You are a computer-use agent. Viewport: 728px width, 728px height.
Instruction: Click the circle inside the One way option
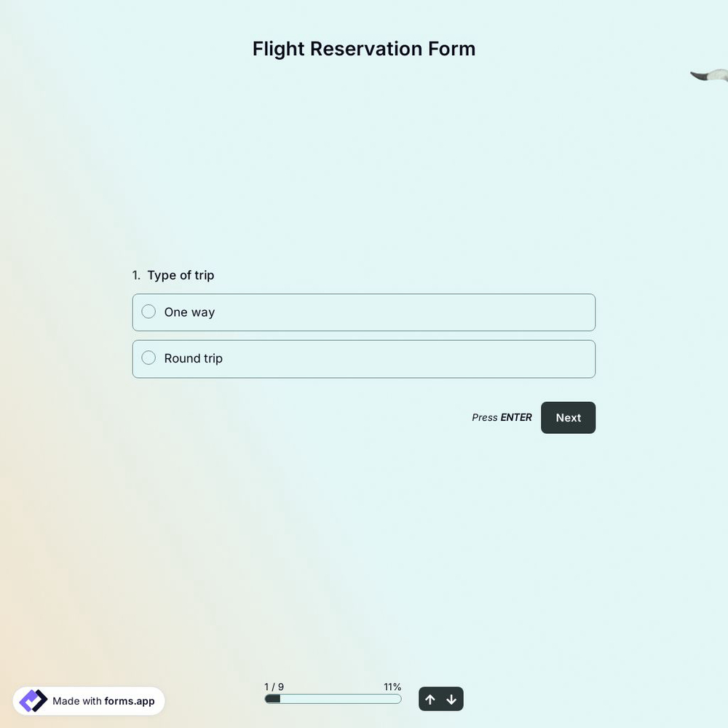click(x=148, y=310)
